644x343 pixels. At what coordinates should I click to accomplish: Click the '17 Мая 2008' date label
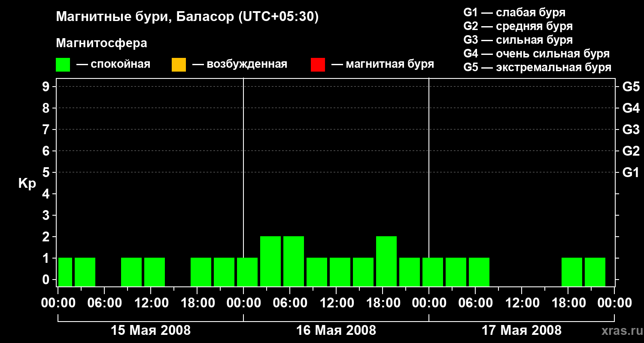click(522, 331)
